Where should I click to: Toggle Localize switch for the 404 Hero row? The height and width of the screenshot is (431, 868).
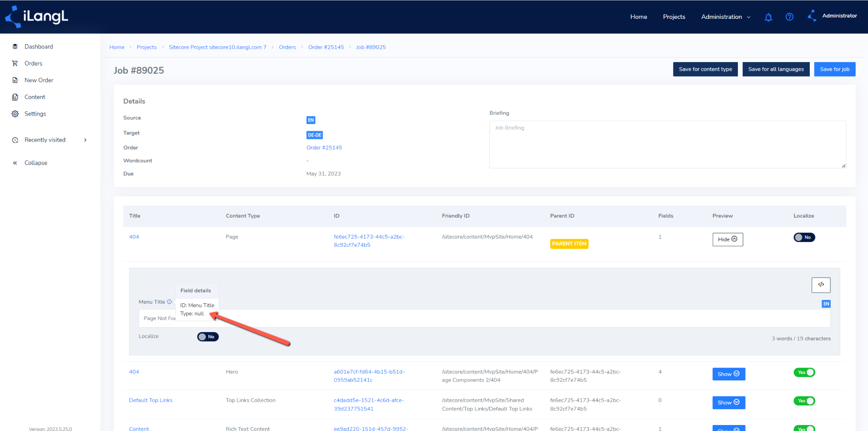click(804, 372)
